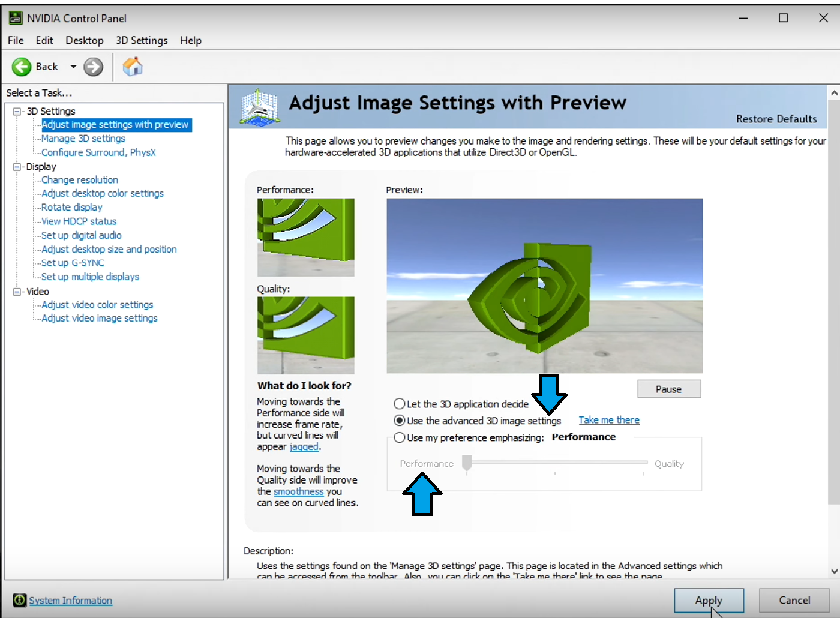840x621 pixels.
Task: Collapse the Video tree node
Action: (x=17, y=292)
